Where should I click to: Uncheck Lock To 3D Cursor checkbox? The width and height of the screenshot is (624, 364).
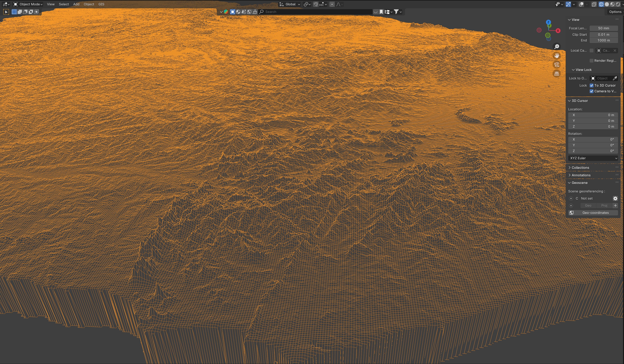(x=592, y=85)
